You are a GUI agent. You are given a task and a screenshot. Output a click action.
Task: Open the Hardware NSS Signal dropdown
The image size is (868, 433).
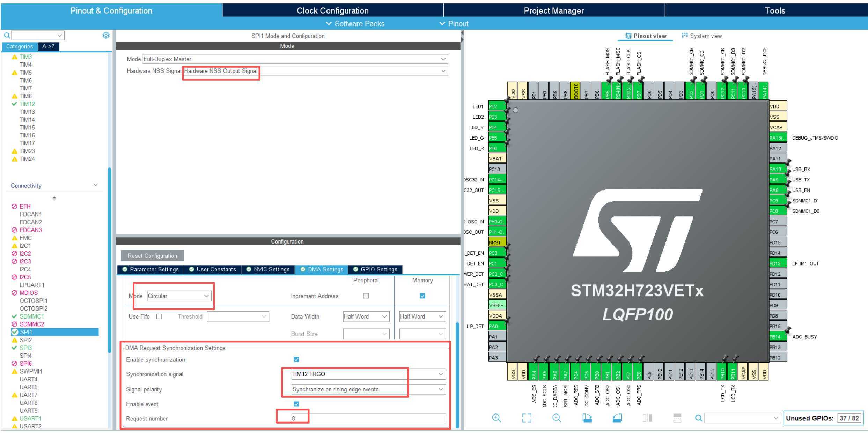pyautogui.click(x=316, y=71)
